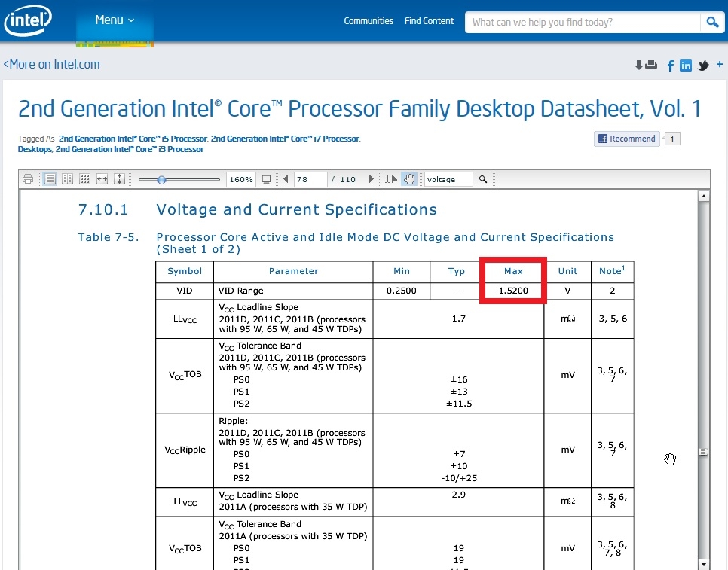Share on Facebook icon
The image size is (728, 570).
tap(671, 66)
